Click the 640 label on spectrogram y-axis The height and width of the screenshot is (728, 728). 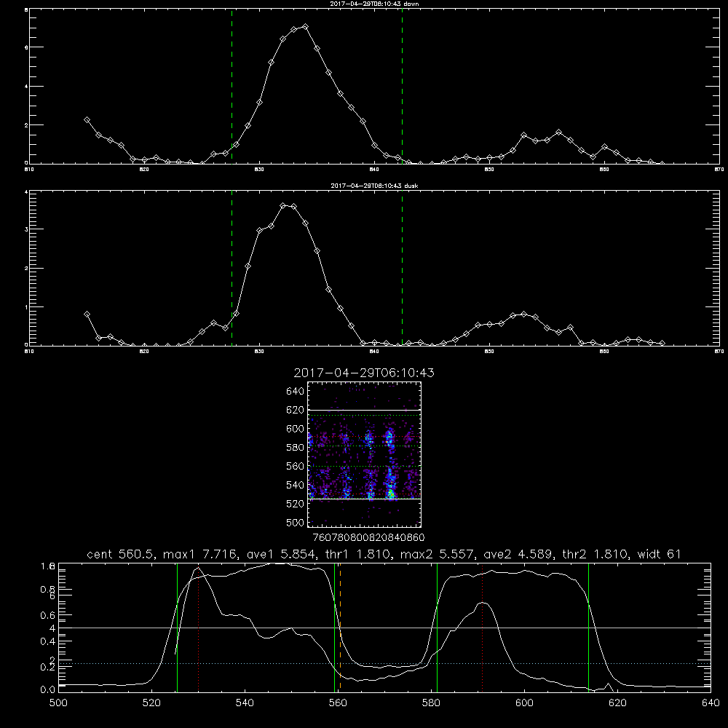click(x=295, y=391)
